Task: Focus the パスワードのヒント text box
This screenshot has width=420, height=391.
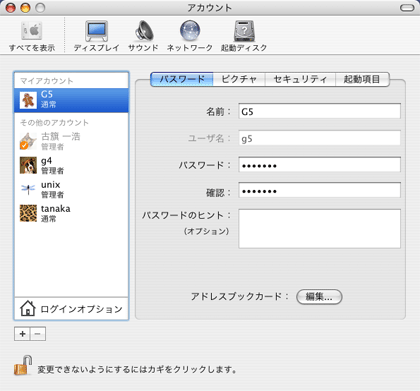Action: pos(319,229)
